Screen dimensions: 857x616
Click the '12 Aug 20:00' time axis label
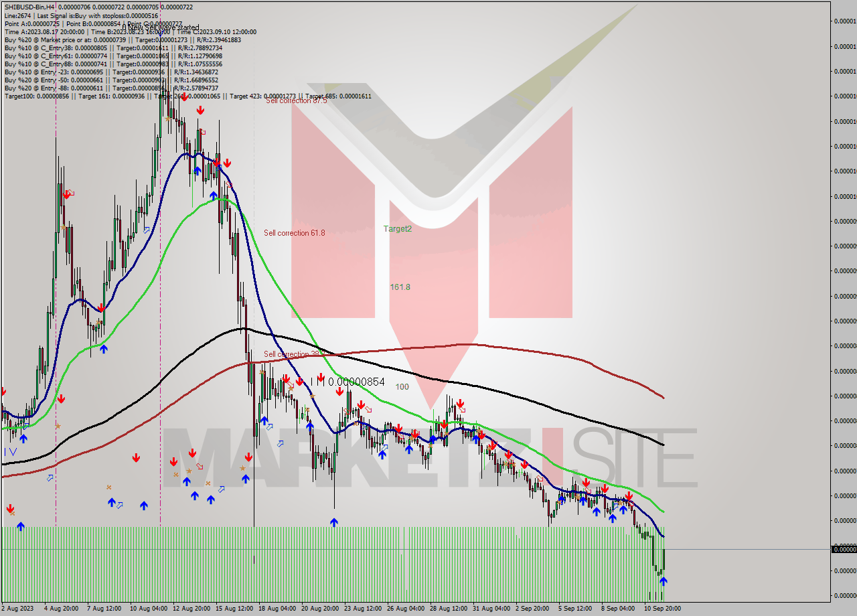pyautogui.click(x=190, y=608)
